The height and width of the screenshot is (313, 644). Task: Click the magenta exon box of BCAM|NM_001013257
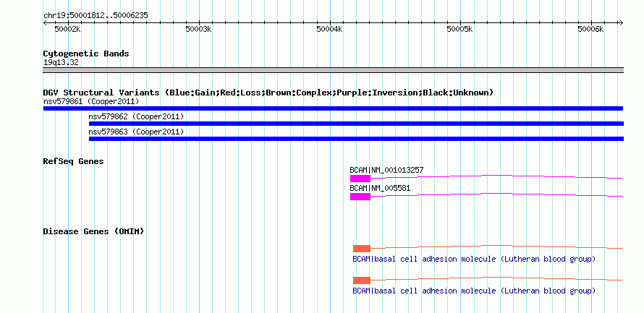click(x=360, y=179)
